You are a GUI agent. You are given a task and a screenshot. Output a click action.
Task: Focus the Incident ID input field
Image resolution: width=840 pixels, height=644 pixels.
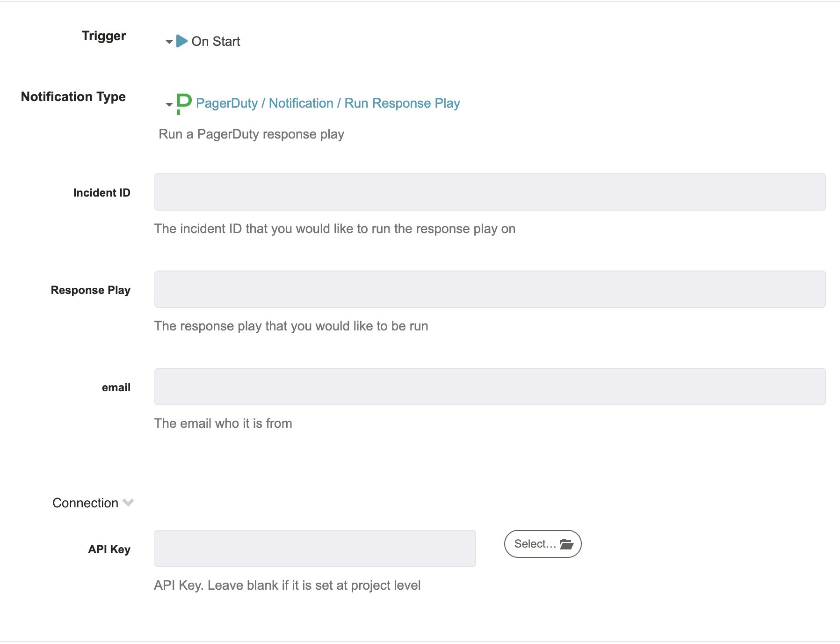[x=490, y=192]
